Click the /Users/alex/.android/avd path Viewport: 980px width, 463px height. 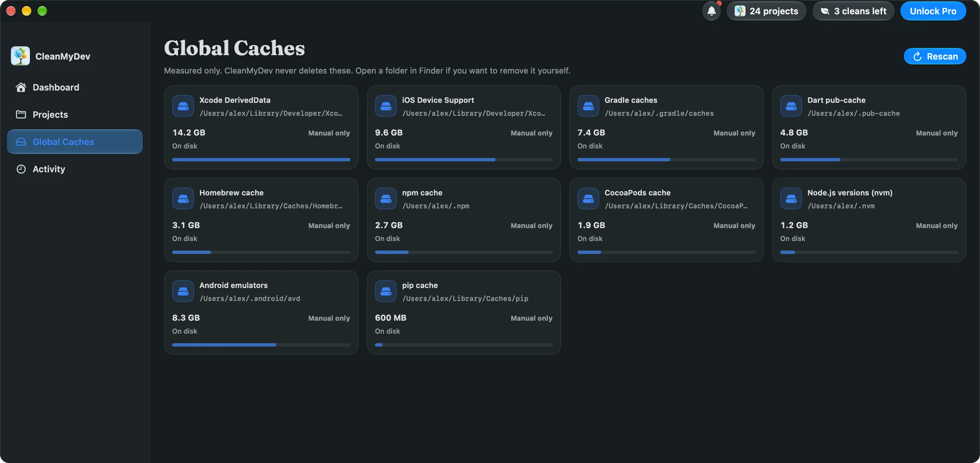click(249, 299)
